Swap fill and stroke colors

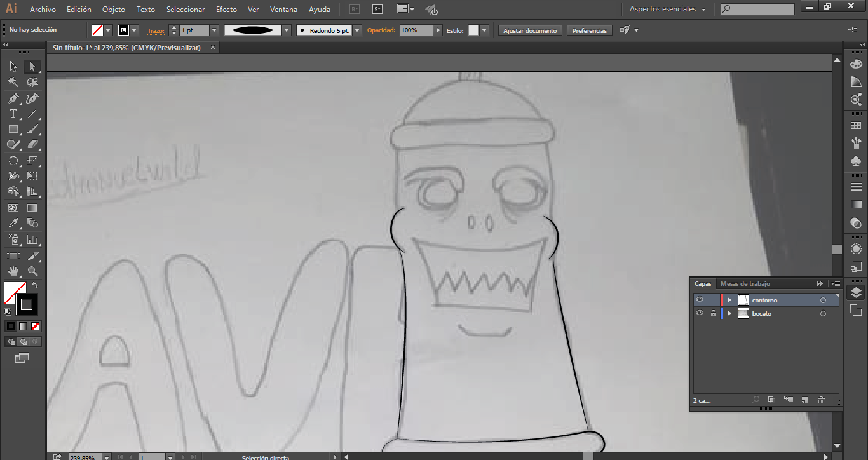pos(35,285)
